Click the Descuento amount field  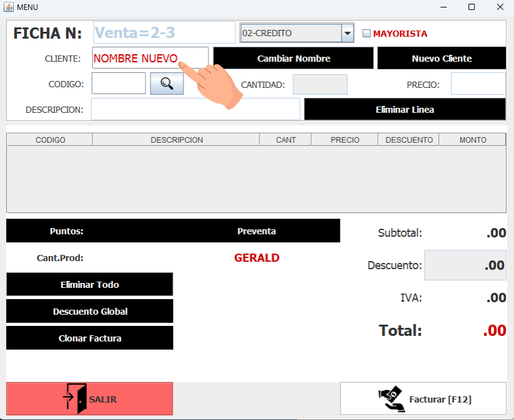(465, 265)
